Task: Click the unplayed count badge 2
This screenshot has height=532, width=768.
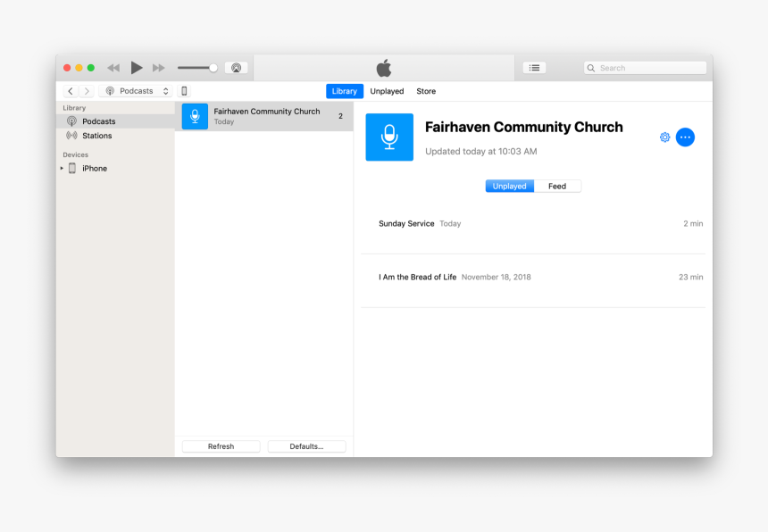Action: (340, 116)
